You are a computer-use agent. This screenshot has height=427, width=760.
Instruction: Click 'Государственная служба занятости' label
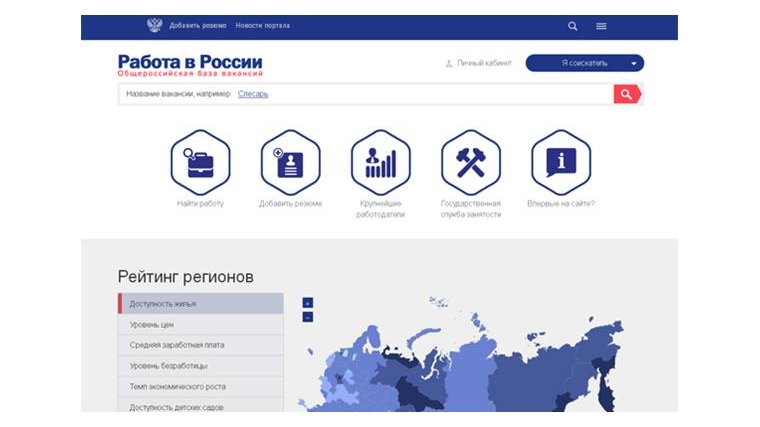pyautogui.click(x=471, y=209)
